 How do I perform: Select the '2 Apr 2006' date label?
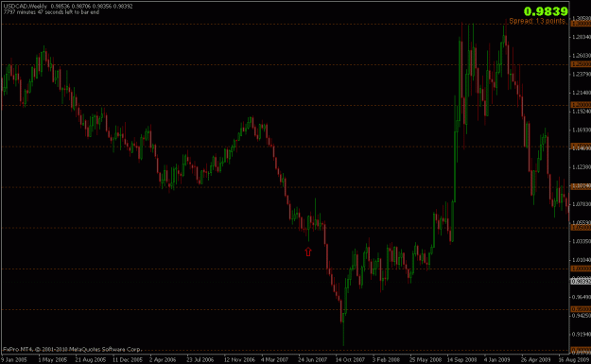tap(163, 360)
